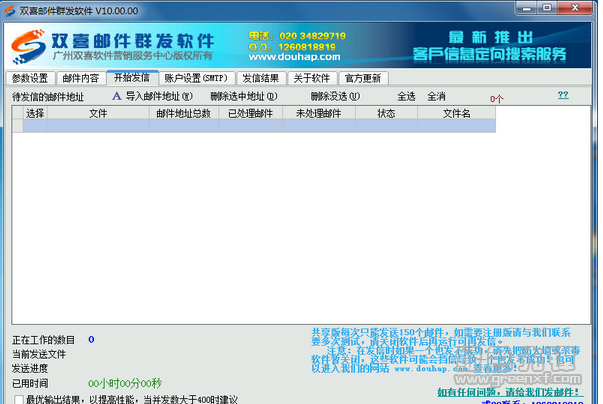Open the 如有任何问题,请给我们发邮件 link
This screenshot has width=603, height=404.
click(510, 392)
